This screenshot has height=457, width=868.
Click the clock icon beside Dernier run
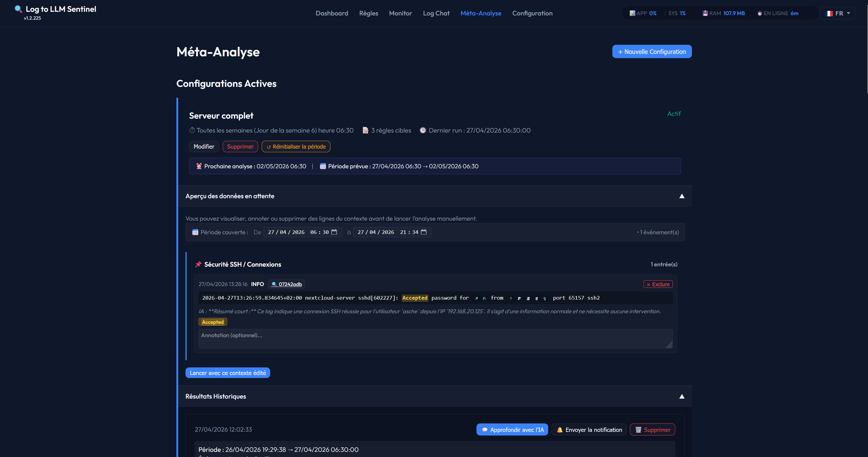pyautogui.click(x=423, y=130)
